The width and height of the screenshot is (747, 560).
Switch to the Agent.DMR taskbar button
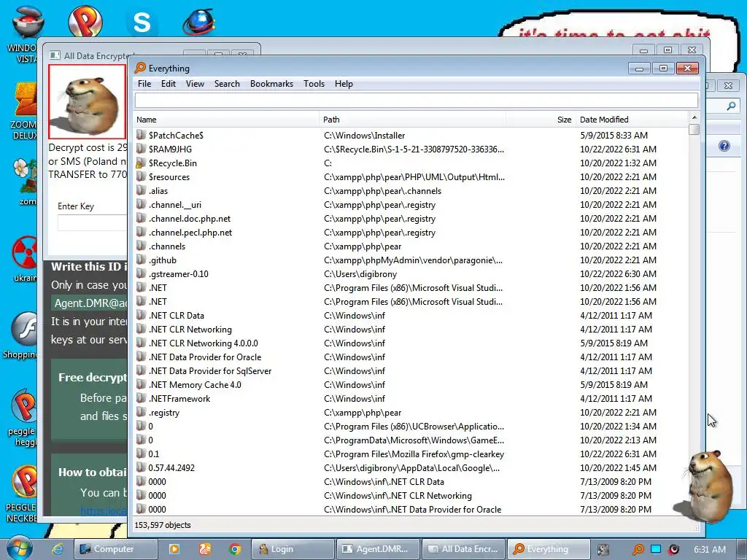tap(378, 549)
